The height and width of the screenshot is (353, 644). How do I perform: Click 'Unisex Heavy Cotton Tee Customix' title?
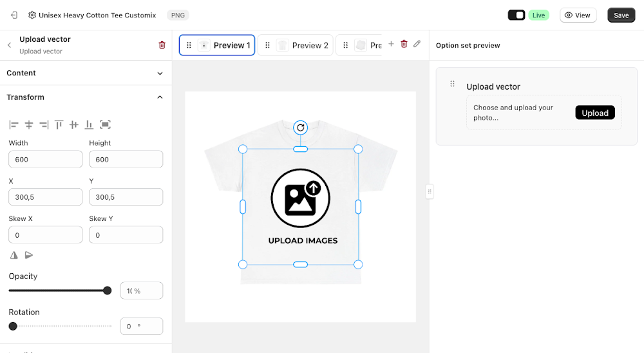coord(97,15)
